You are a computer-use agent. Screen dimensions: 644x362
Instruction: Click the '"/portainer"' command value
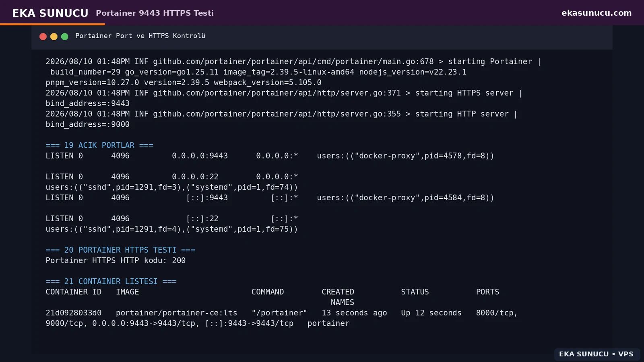coord(279,313)
